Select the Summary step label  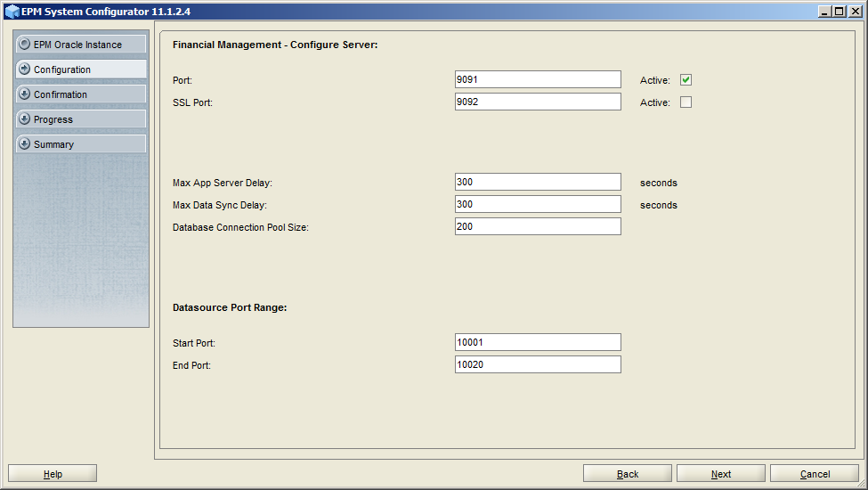53,144
